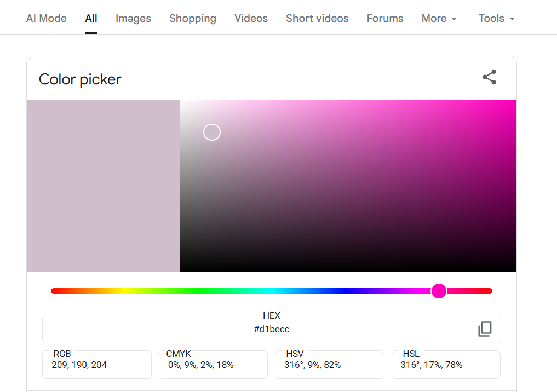Pick green on the hue bar
557x392 pixels.
click(x=198, y=291)
